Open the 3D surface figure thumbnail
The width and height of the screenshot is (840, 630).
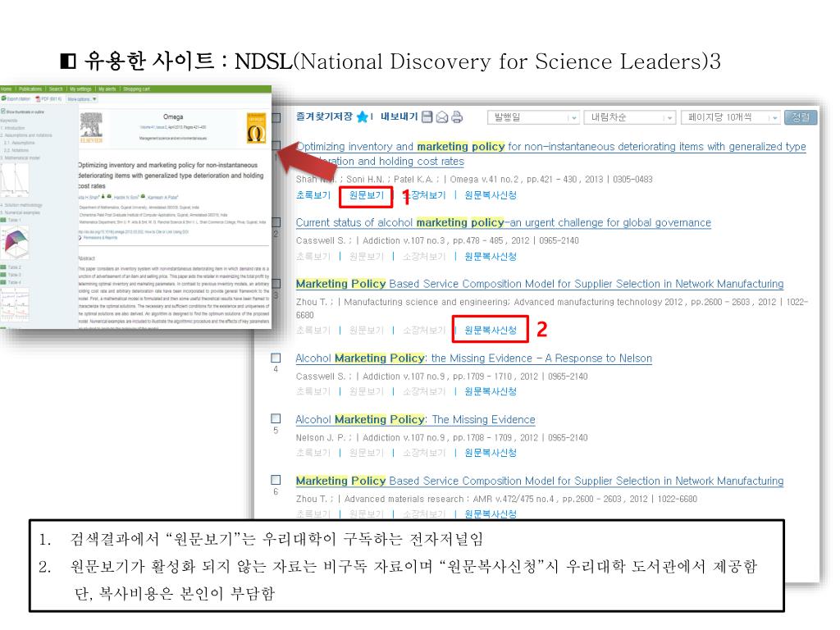[x=16, y=242]
